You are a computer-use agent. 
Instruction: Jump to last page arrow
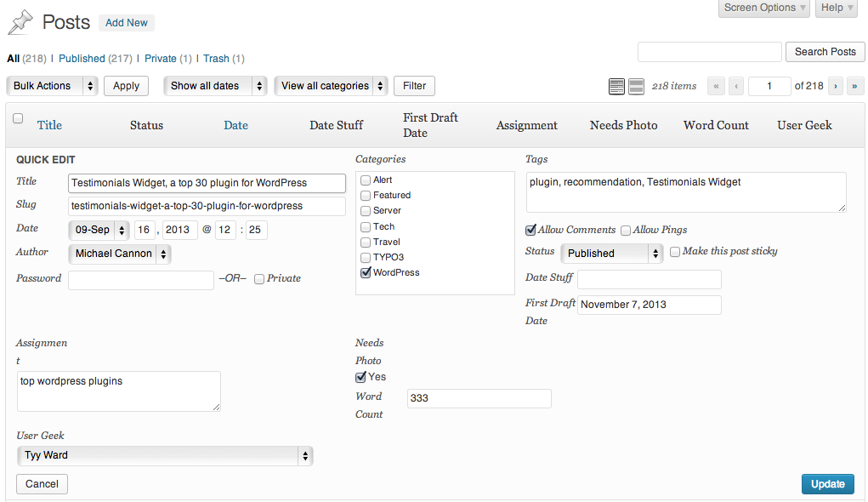point(855,86)
